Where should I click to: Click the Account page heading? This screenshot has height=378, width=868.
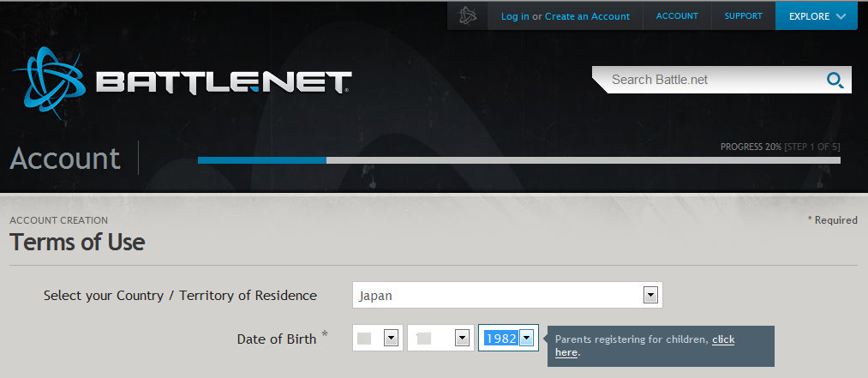pos(65,159)
